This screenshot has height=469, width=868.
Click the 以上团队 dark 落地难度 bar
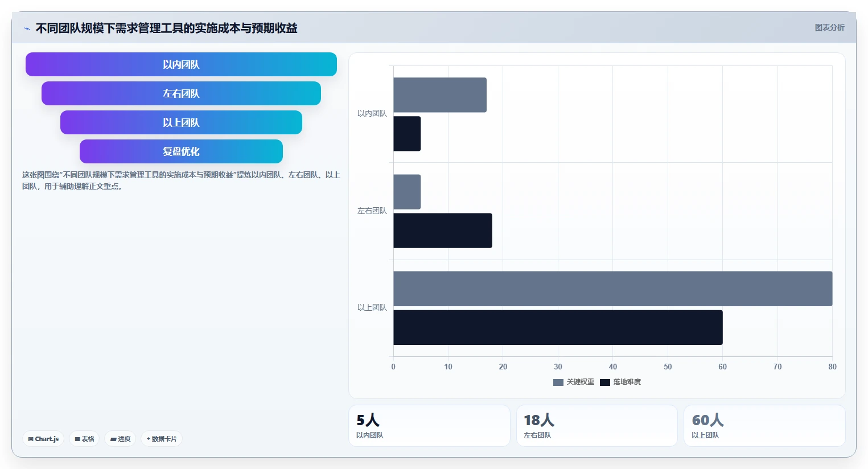click(x=558, y=327)
